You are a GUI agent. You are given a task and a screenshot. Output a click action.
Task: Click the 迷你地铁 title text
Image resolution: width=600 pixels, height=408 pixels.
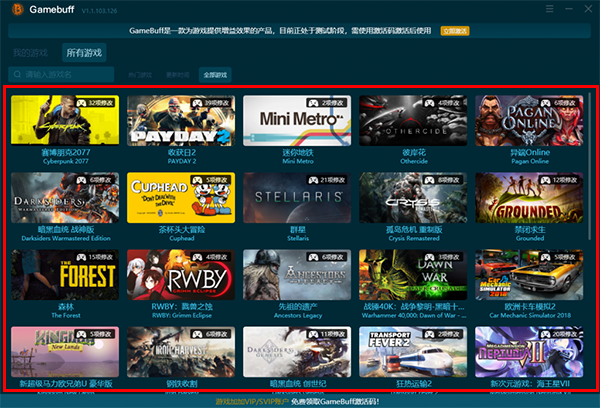[298, 153]
